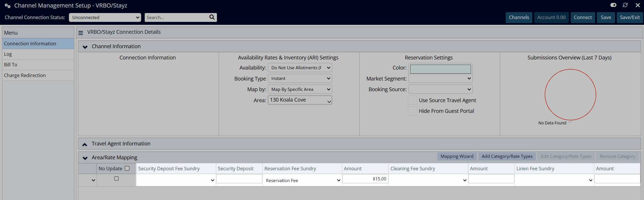Open the Booking Type dropdown
644x200 pixels.
(x=300, y=78)
